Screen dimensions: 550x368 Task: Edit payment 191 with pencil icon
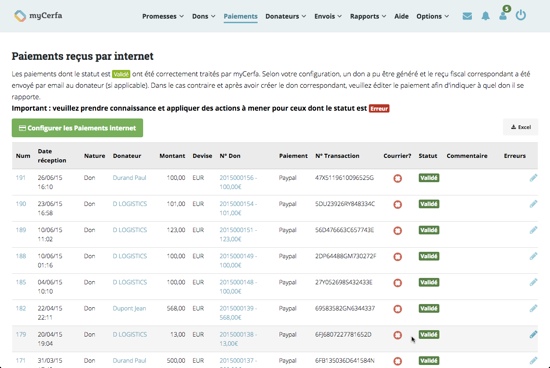click(x=533, y=178)
